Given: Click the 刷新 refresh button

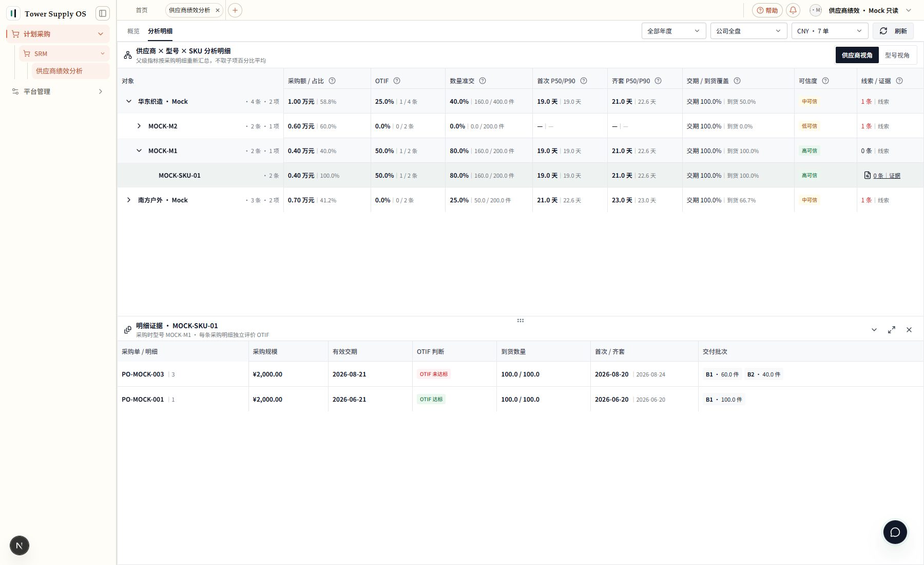Looking at the screenshot, I should coord(893,31).
